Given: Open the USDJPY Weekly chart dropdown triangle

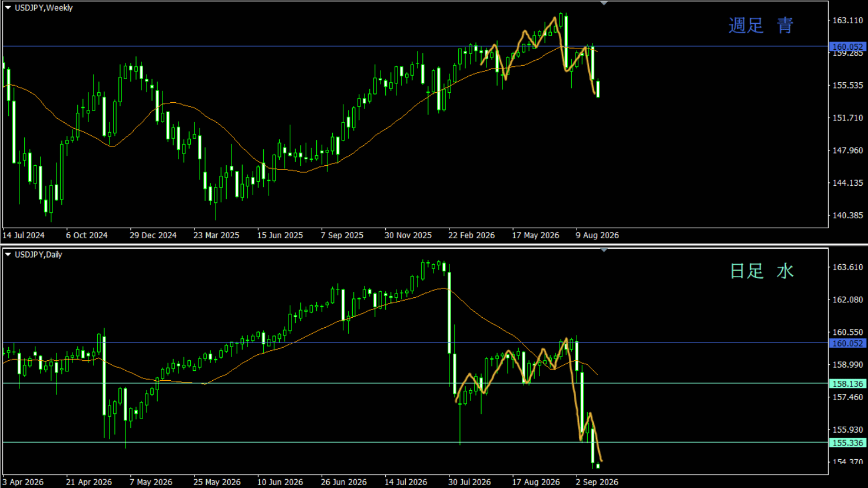Looking at the screenshot, I should coord(8,8).
